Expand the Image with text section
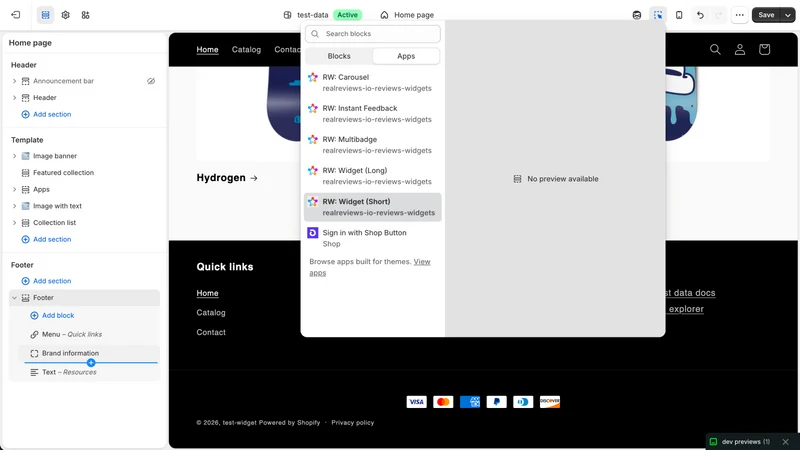800x450 pixels. pyautogui.click(x=14, y=206)
